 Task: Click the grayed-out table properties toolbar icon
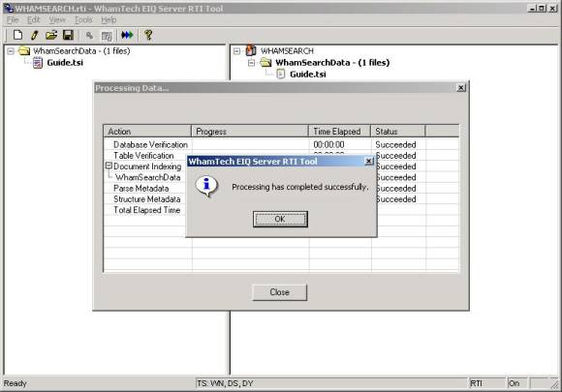[107, 36]
